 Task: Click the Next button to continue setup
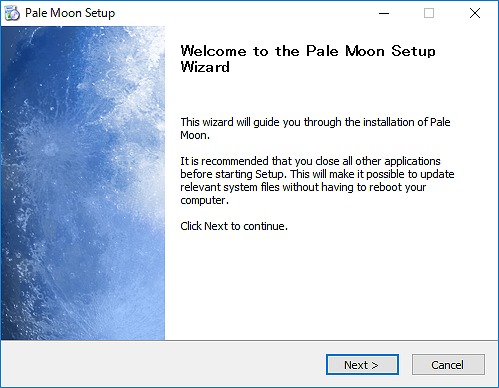[x=362, y=364]
